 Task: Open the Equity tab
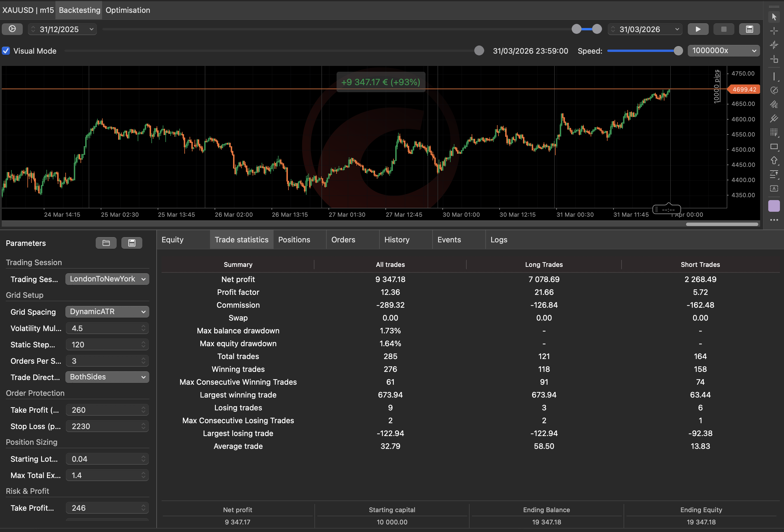coord(172,240)
